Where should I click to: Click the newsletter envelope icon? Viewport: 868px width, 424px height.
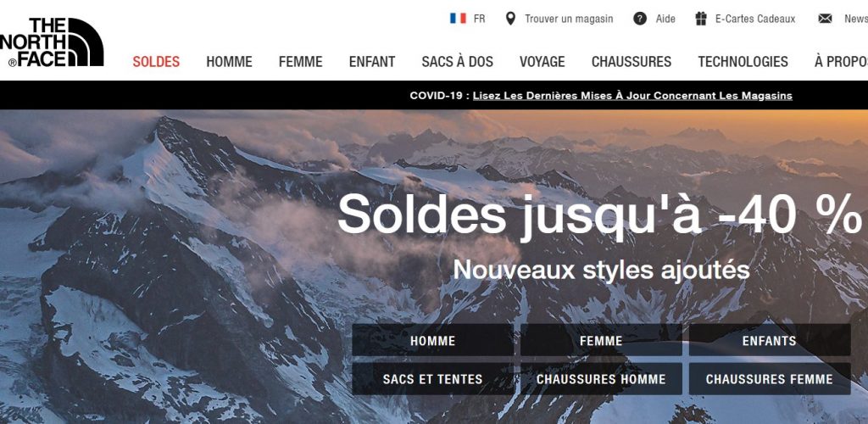point(825,19)
